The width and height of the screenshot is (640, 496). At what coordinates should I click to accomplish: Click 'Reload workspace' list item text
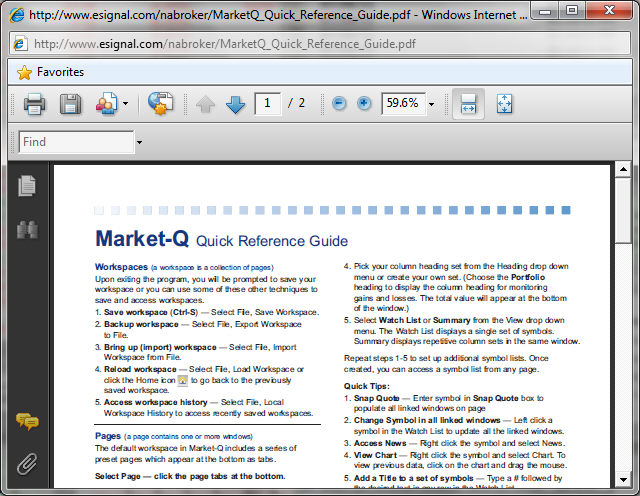click(x=140, y=369)
